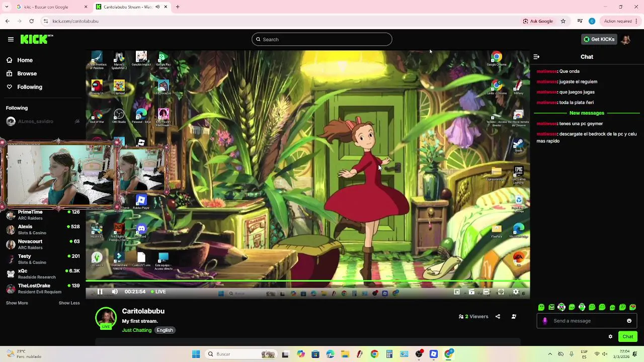Click the address bar URL kick.com/caritolabubu
The height and width of the screenshot is (362, 644).
[75, 21]
